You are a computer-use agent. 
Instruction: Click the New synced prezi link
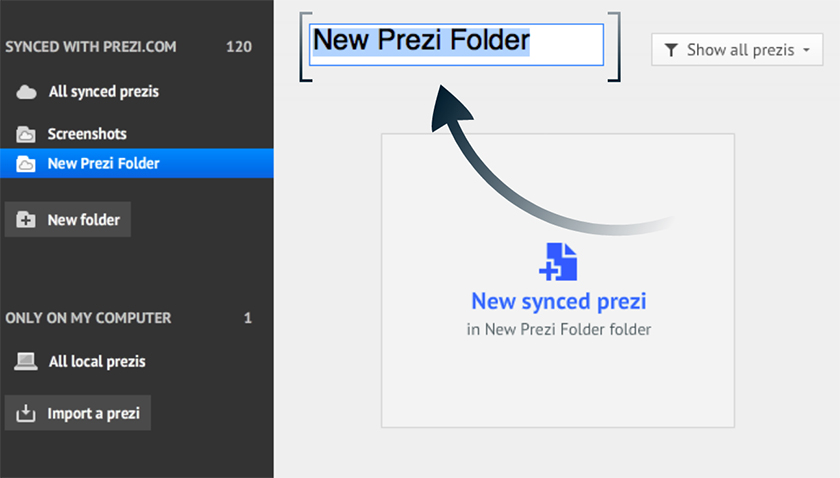(558, 301)
